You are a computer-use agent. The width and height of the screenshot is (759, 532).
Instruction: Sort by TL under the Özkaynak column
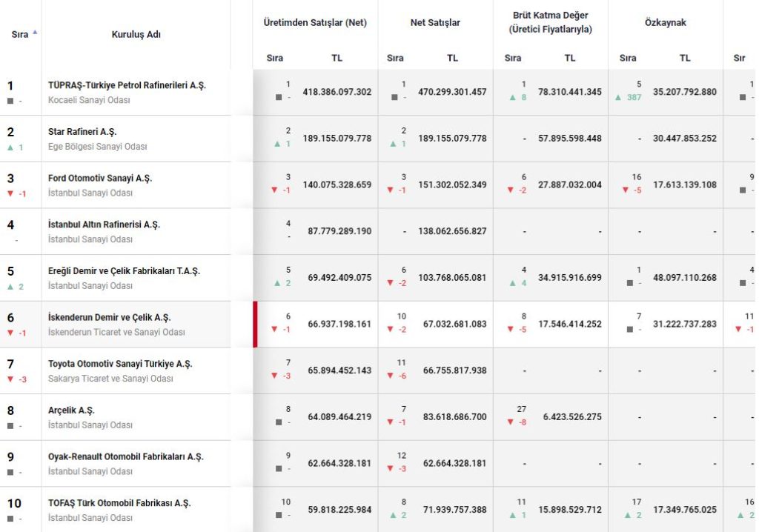684,58
